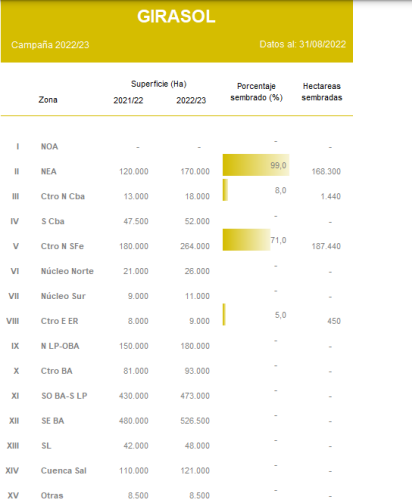Screen dimensions: 412x504
Task: Click the Ctro N Cba 8,0 bar
Action: [225, 190]
